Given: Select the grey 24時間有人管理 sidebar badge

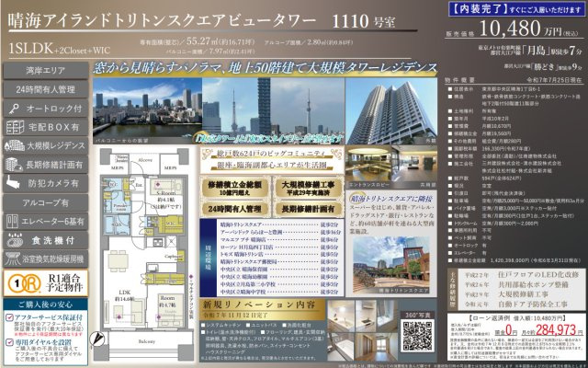Looking at the screenshot, I should coord(45,90).
